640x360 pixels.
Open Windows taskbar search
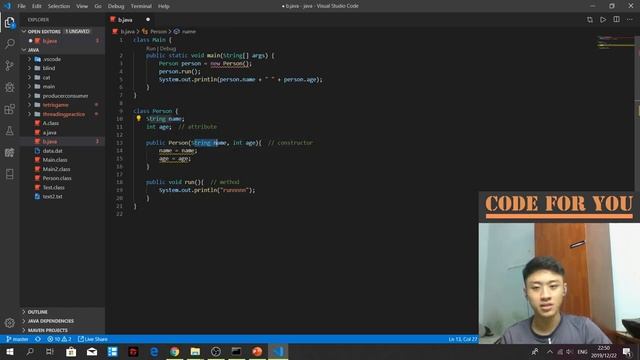(30, 351)
